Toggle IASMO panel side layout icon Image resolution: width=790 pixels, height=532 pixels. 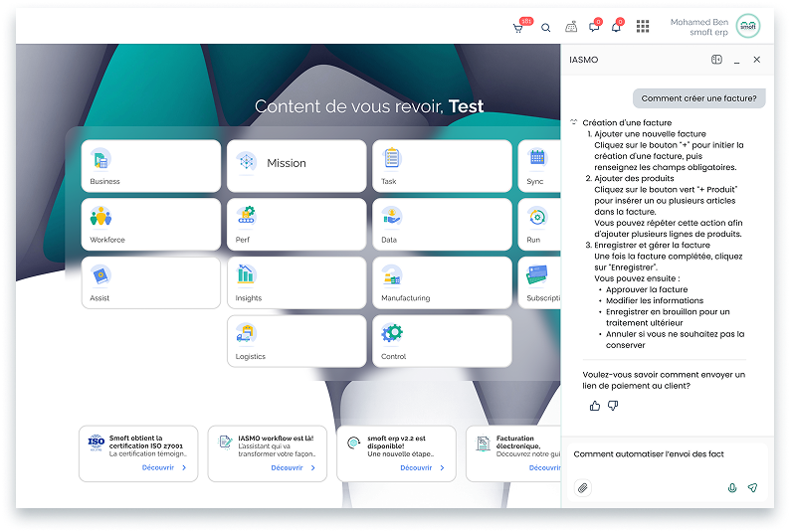point(716,60)
